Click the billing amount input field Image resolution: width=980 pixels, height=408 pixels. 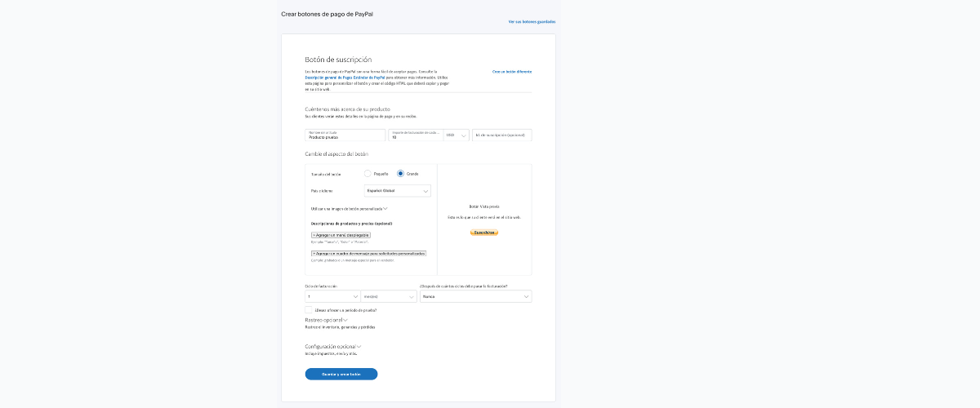point(416,135)
